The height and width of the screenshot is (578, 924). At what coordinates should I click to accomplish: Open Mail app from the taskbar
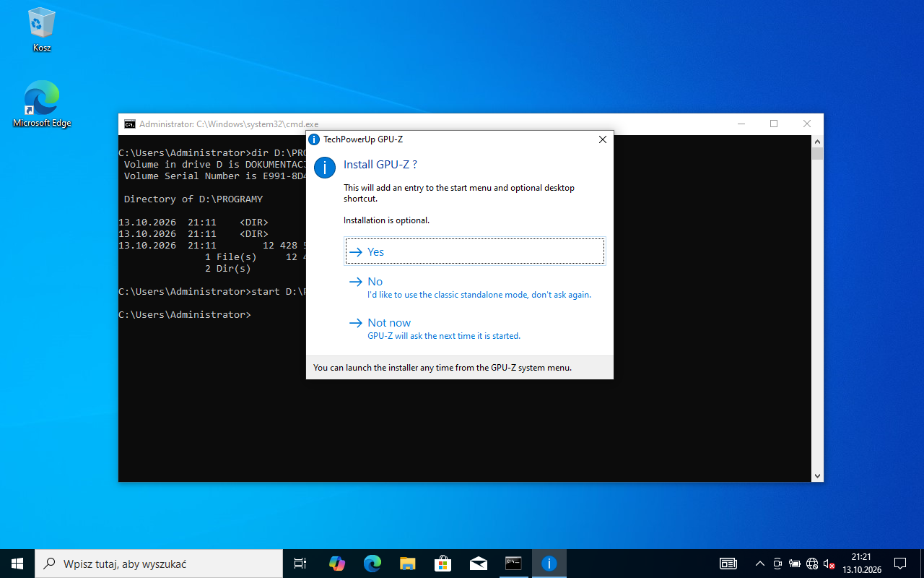tap(478, 564)
